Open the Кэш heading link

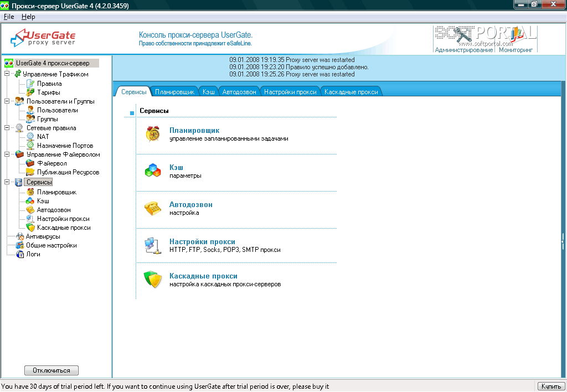tap(176, 167)
